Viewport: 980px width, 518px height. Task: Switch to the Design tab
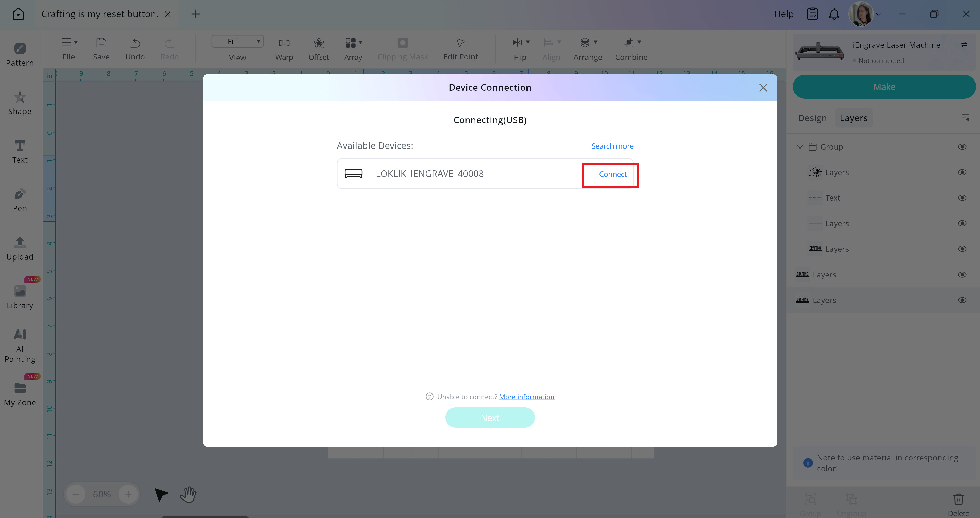click(812, 118)
